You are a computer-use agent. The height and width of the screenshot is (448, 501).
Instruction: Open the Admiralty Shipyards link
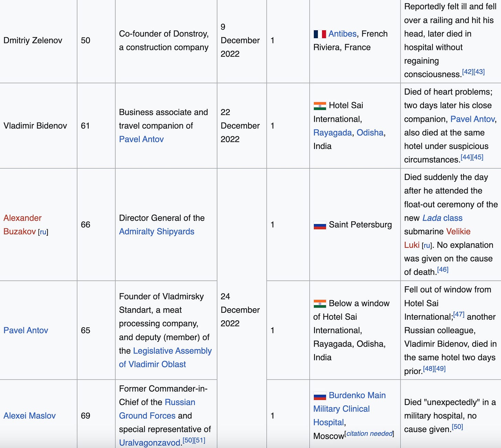157,232
